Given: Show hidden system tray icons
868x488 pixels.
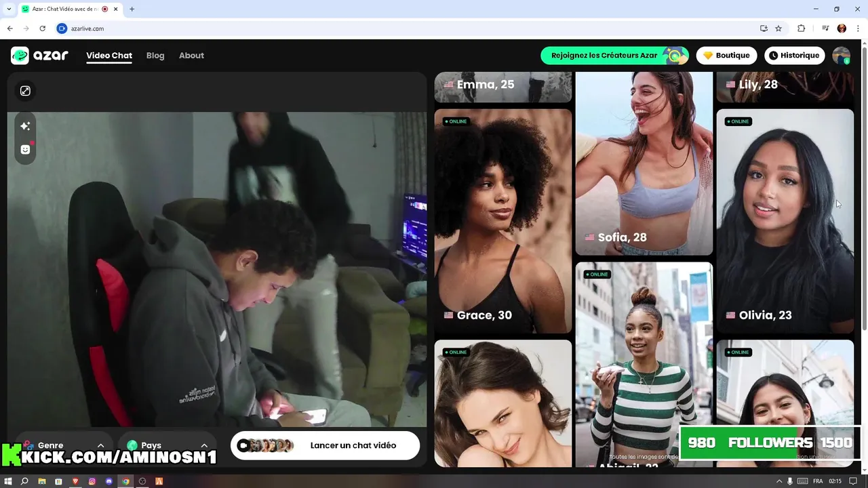Looking at the screenshot, I should 779,481.
